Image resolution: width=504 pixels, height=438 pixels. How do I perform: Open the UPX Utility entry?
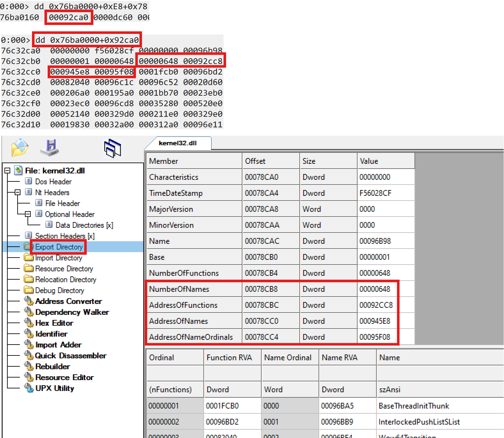(55, 388)
